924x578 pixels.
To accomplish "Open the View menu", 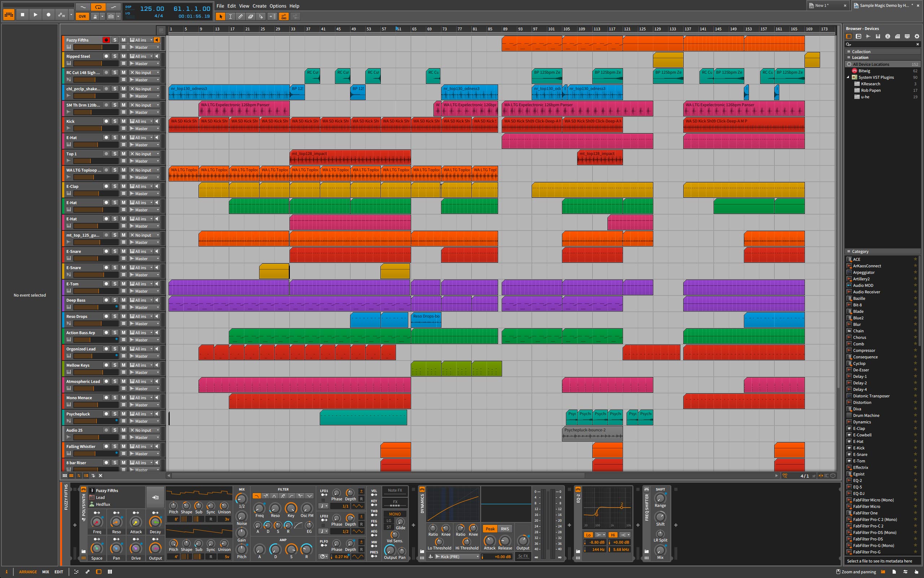I will coord(244,6).
